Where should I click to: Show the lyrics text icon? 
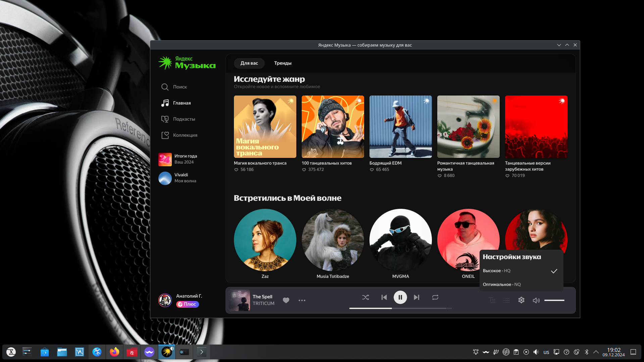(x=492, y=300)
